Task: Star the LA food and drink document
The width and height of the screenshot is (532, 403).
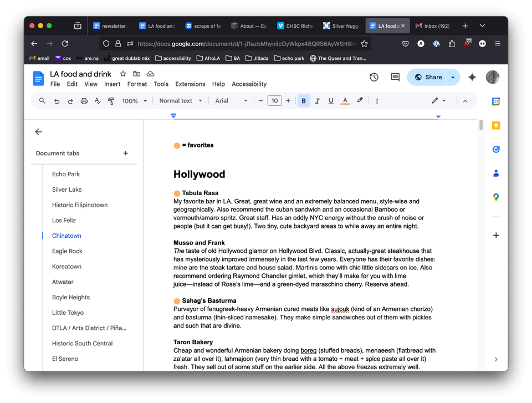Action: [x=123, y=74]
